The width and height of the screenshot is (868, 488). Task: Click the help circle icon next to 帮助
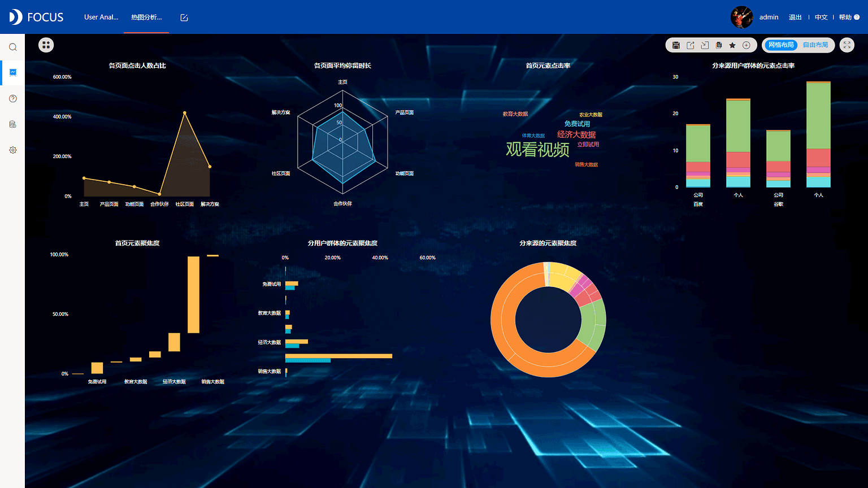pyautogui.click(x=857, y=18)
